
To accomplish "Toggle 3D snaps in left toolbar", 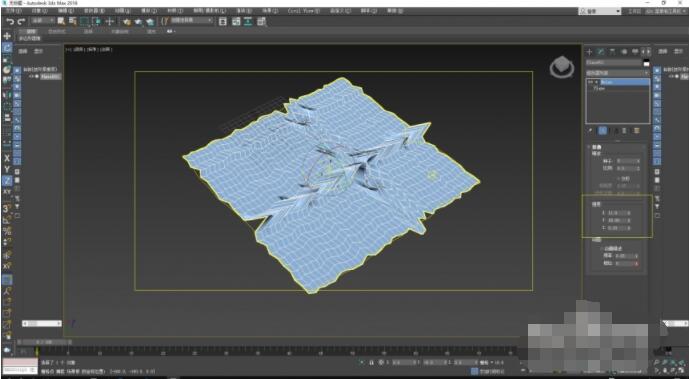I will pos(7,208).
